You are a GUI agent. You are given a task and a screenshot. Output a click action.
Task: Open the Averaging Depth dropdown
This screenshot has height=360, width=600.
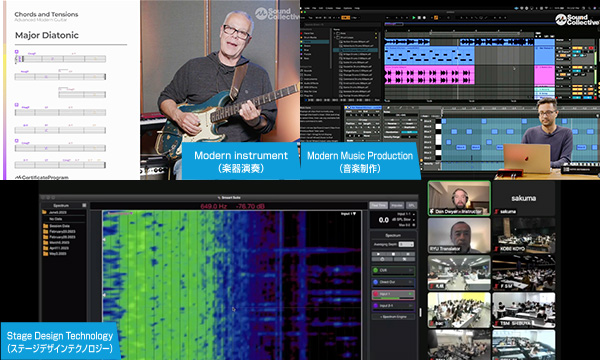pyautogui.click(x=406, y=244)
